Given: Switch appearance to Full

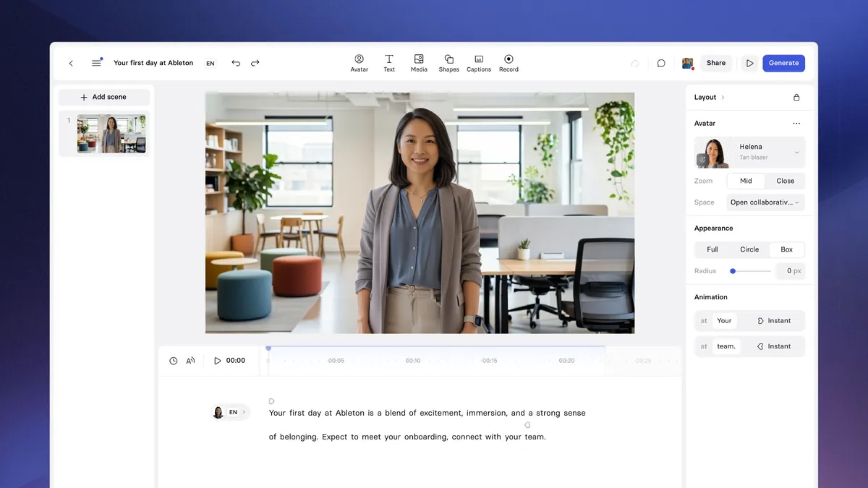Looking at the screenshot, I should tap(713, 249).
